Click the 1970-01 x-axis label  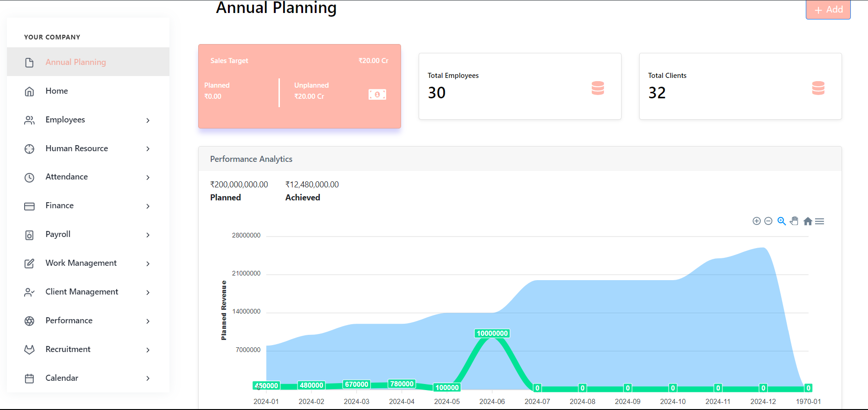(x=808, y=402)
